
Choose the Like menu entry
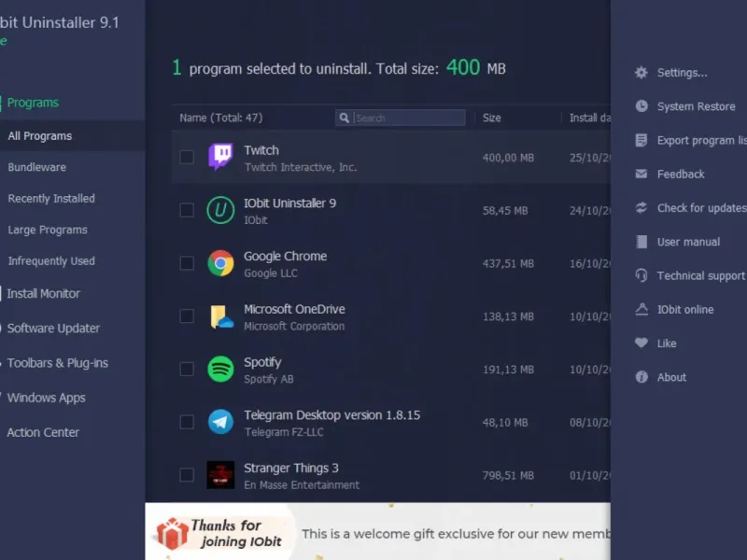tap(667, 343)
